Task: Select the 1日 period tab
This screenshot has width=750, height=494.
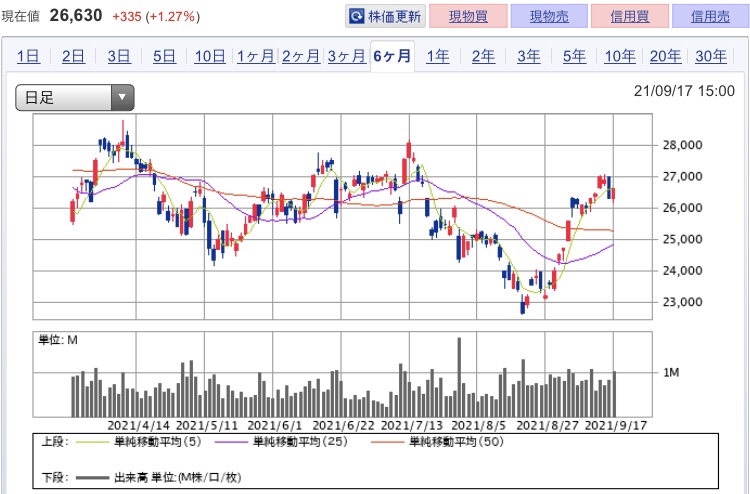Action: (28, 56)
